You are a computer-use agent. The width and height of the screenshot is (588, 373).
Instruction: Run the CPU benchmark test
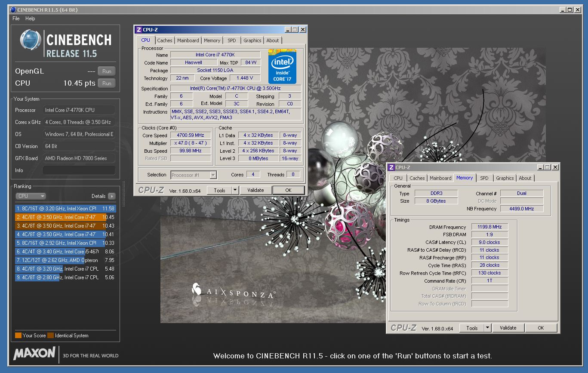107,83
